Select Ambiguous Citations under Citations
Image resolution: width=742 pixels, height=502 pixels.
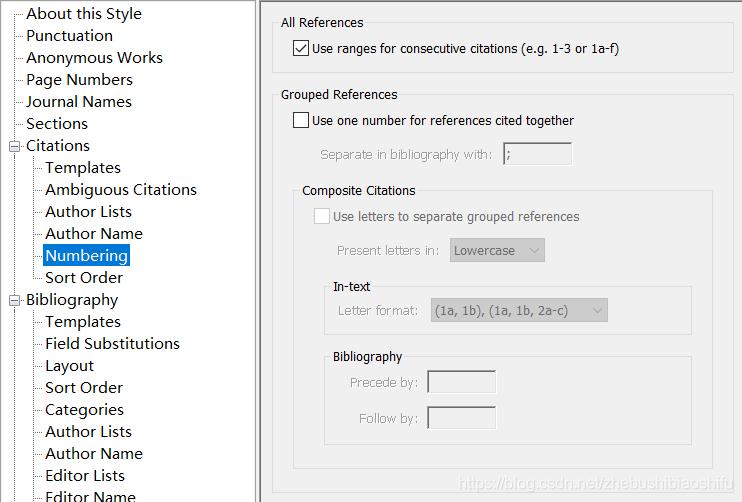coord(121,190)
